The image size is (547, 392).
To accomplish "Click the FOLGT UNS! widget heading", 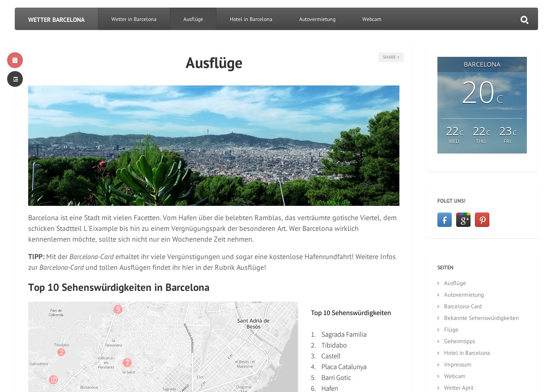I will click(x=451, y=201).
